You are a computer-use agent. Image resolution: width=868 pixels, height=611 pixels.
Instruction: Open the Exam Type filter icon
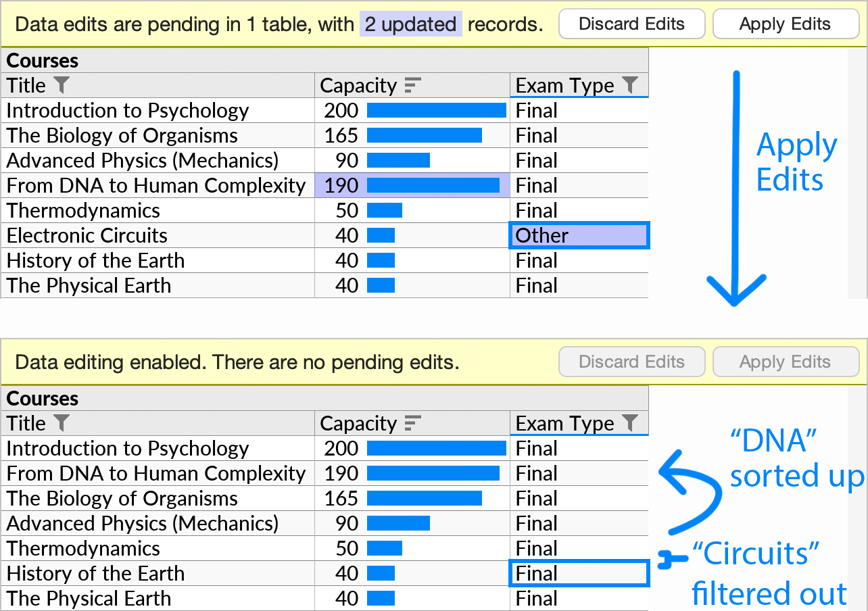[x=631, y=85]
